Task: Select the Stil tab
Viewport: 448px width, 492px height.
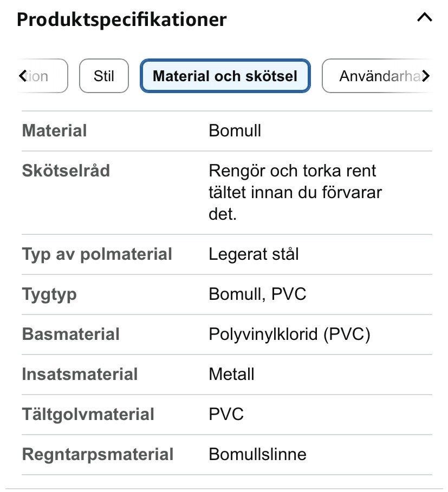Action: [104, 76]
